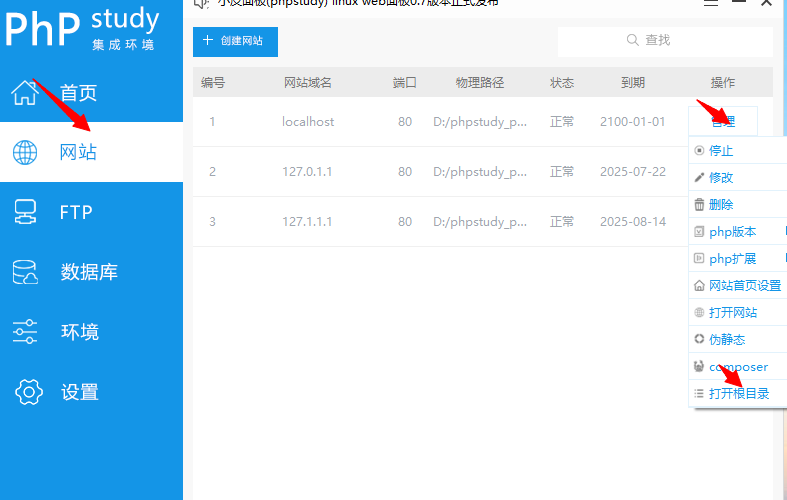The height and width of the screenshot is (500, 787).
Task: Click the globe icon beside 打开网站
Action: coord(699,312)
